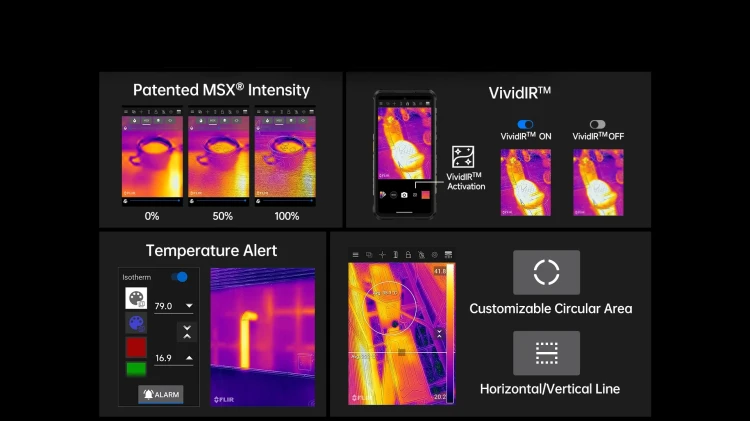Choose the blue palette isotherm icon
The height and width of the screenshot is (421, 750).
click(136, 323)
